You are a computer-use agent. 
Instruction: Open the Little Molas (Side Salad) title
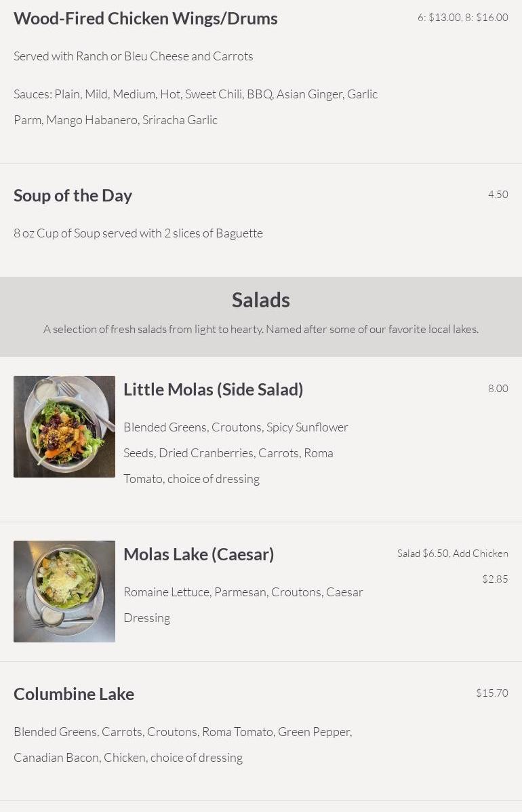click(x=214, y=389)
